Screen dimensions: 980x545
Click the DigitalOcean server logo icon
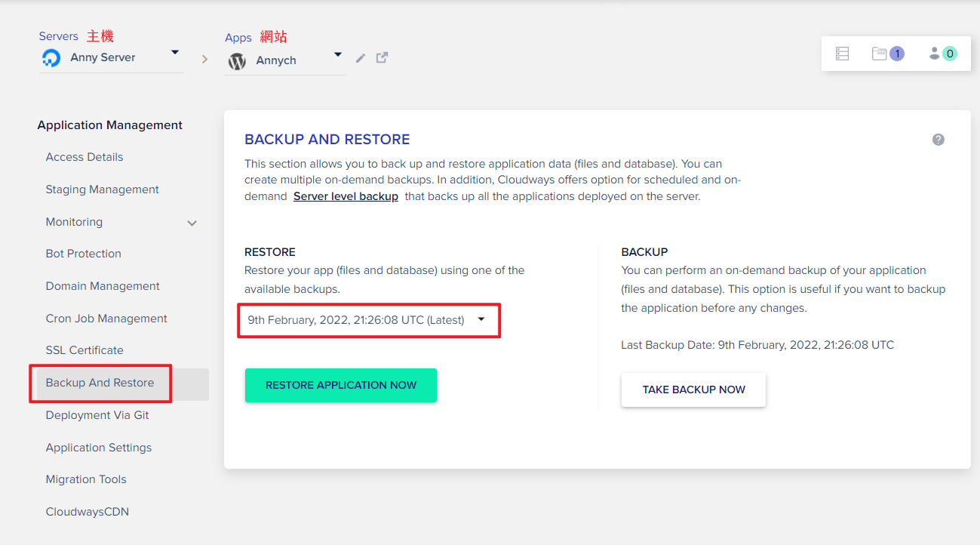[x=51, y=58]
